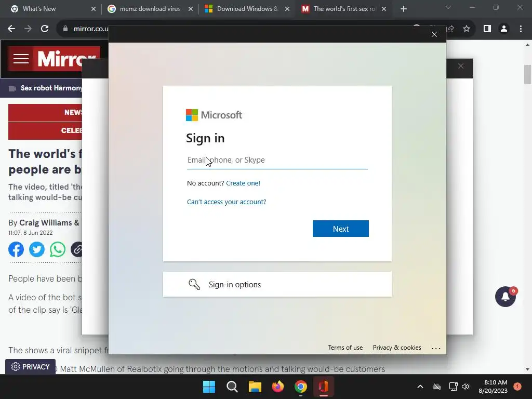Click the Microsoft logo in the sign-in card
This screenshot has height=399, width=532.
coord(214,115)
